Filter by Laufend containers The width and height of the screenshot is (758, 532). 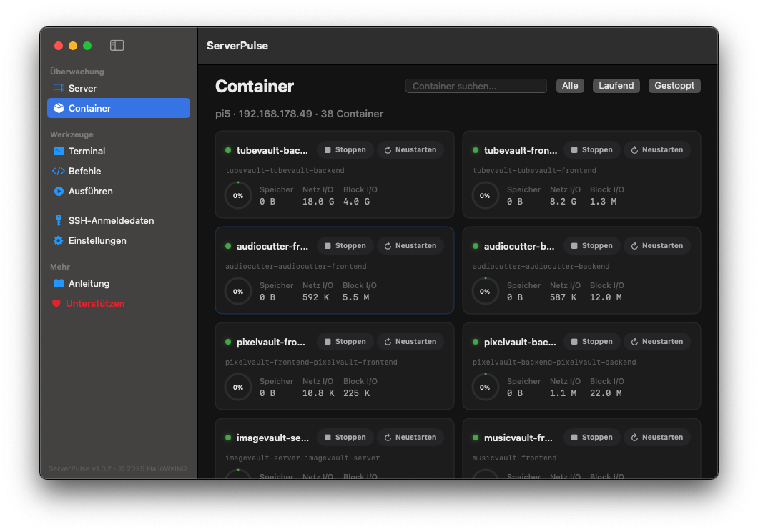[x=616, y=86]
